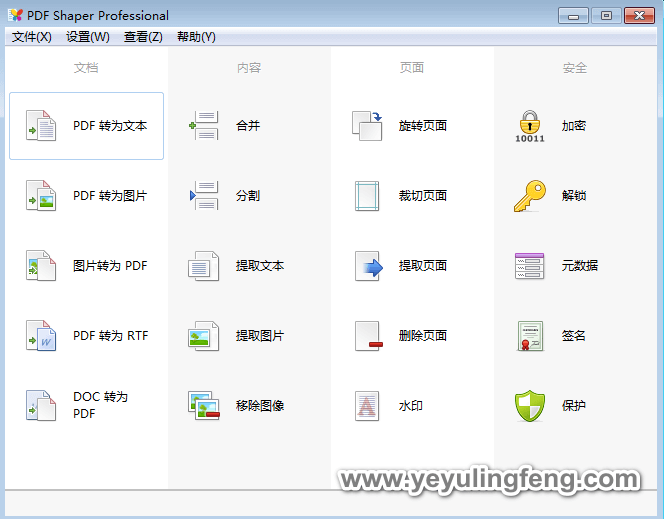Open the PDF 转为 RTF converter
This screenshot has width=664, height=519.
[86, 336]
